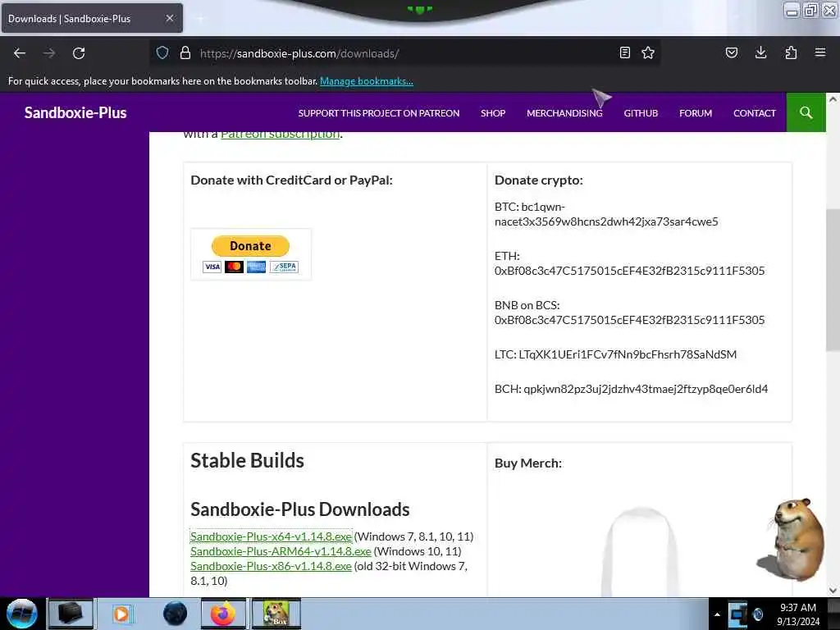The height and width of the screenshot is (630, 840).
Task: Click scrollbar up arrow
Action: [x=833, y=99]
